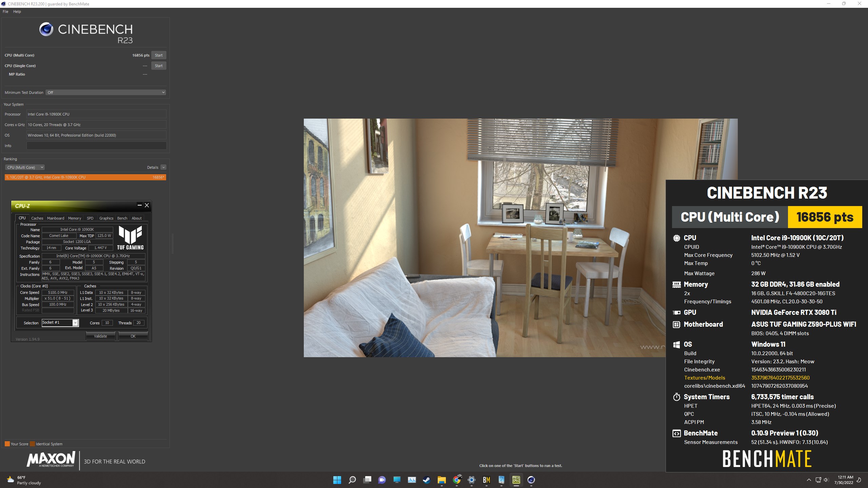868x488 pixels.
Task: Open the volume tray icon
Action: [x=826, y=480]
